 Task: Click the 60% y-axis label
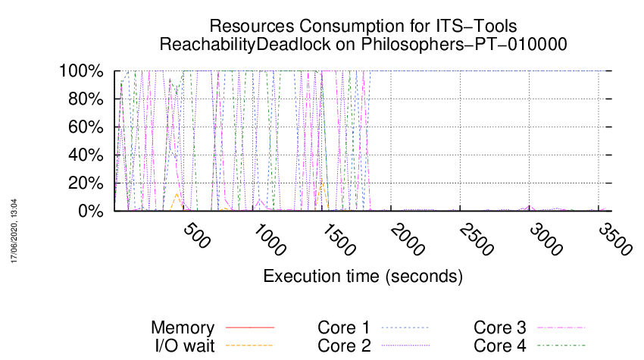(86, 127)
